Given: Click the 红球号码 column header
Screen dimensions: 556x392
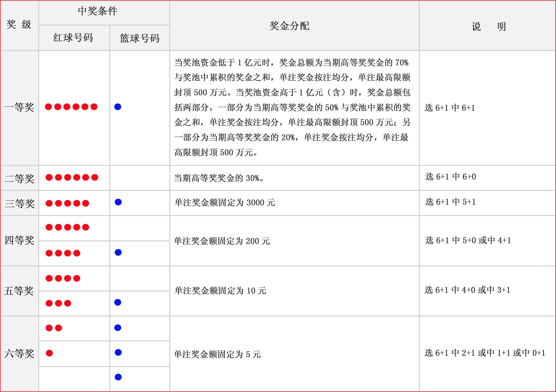Looking at the screenshot, I should [x=73, y=38].
